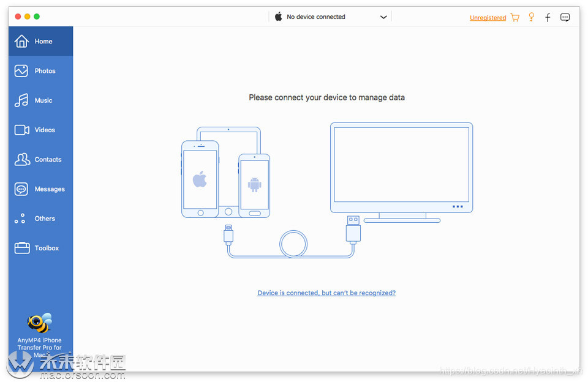Click the Messages bubble icon

click(x=21, y=189)
